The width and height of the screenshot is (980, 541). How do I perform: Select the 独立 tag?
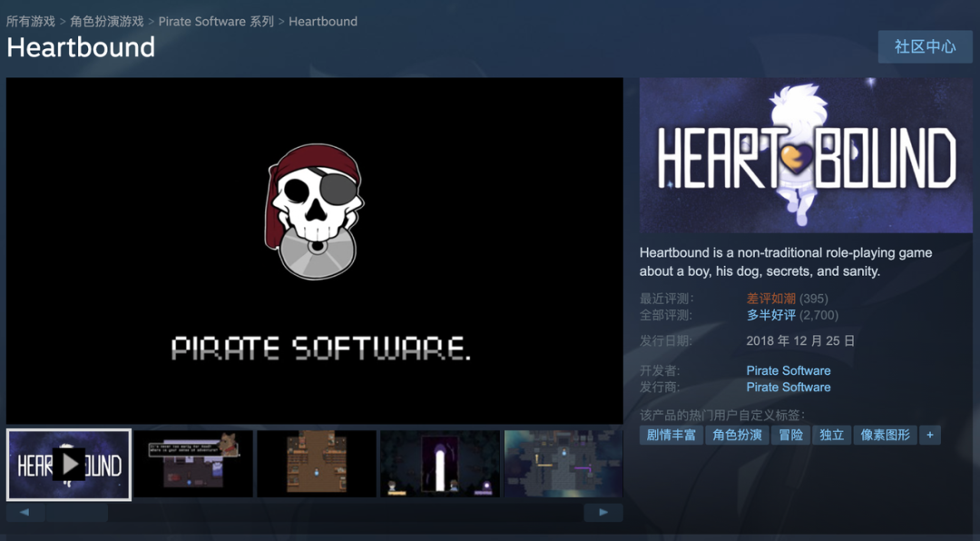832,436
